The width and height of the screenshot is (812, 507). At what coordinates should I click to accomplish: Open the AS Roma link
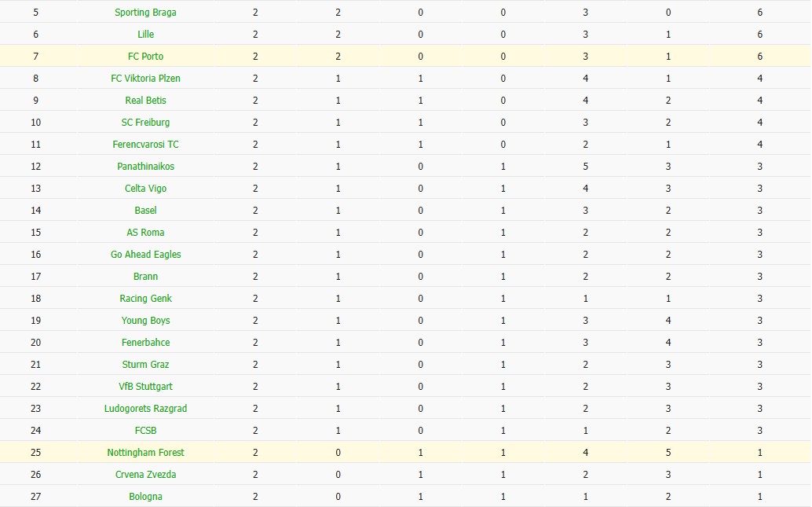point(145,233)
